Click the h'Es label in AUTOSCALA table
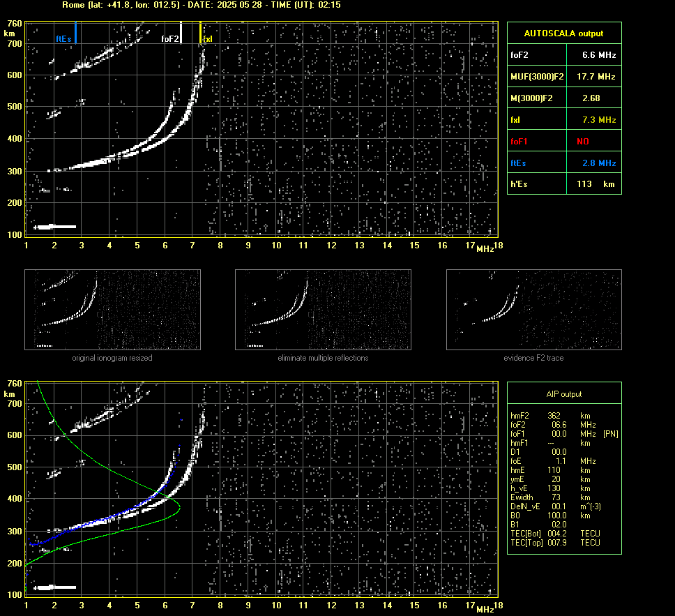Viewport: 675px width, 616px height. click(x=519, y=184)
